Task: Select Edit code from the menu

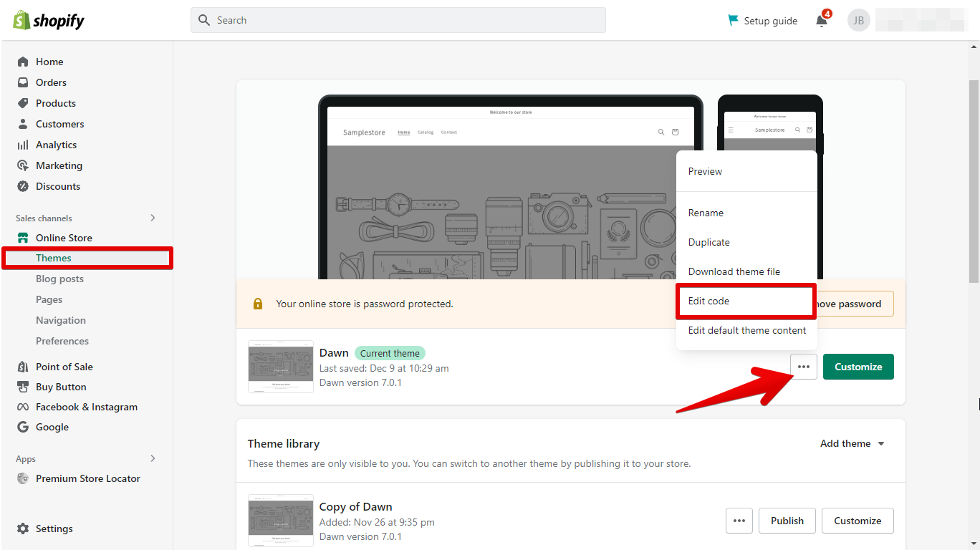Action: coord(745,301)
